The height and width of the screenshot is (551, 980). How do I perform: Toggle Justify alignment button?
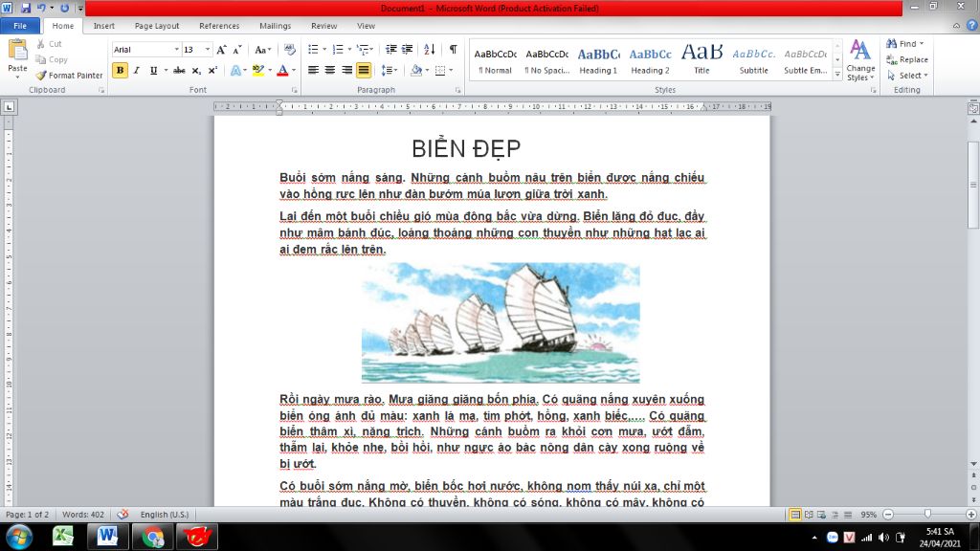tap(363, 70)
